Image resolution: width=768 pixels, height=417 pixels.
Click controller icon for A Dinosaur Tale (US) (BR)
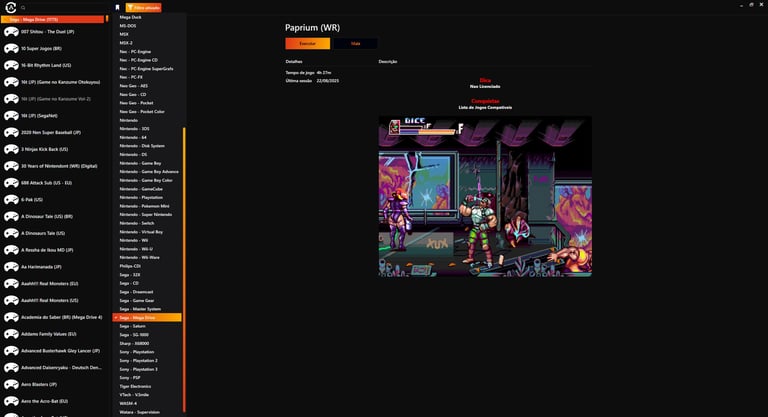click(11, 216)
